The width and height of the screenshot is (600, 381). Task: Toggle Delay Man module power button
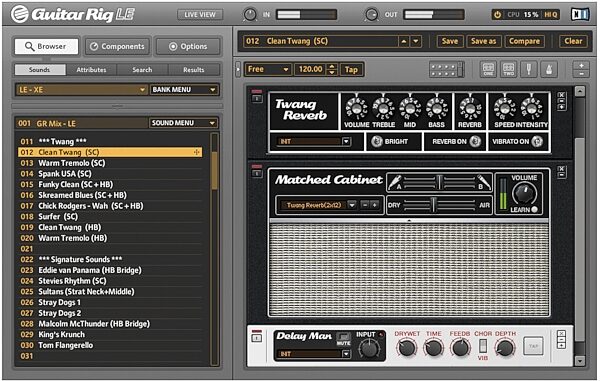(257, 338)
